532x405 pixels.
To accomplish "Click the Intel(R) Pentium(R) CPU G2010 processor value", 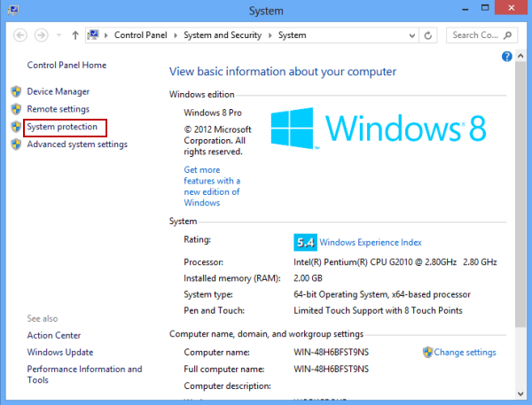I will [395, 262].
